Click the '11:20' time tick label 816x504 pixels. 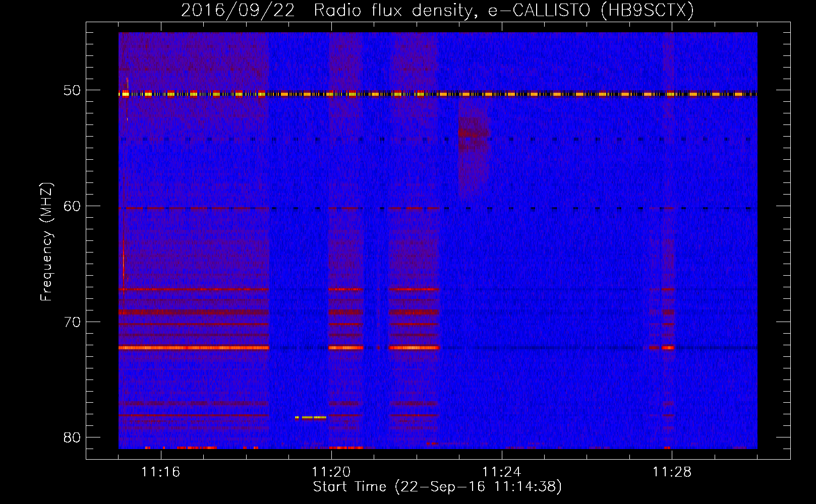[x=331, y=472]
